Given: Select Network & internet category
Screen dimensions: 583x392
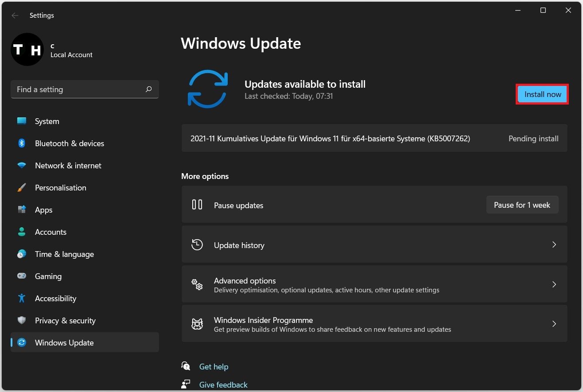Looking at the screenshot, I should [x=85, y=166].
